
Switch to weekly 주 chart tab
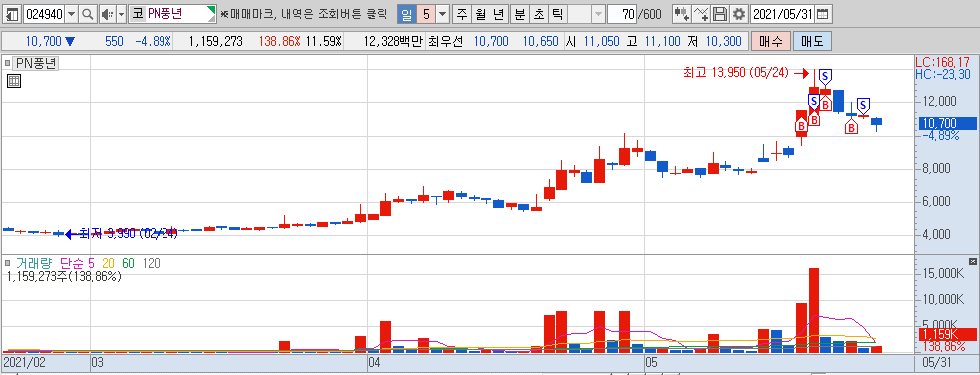(462, 14)
